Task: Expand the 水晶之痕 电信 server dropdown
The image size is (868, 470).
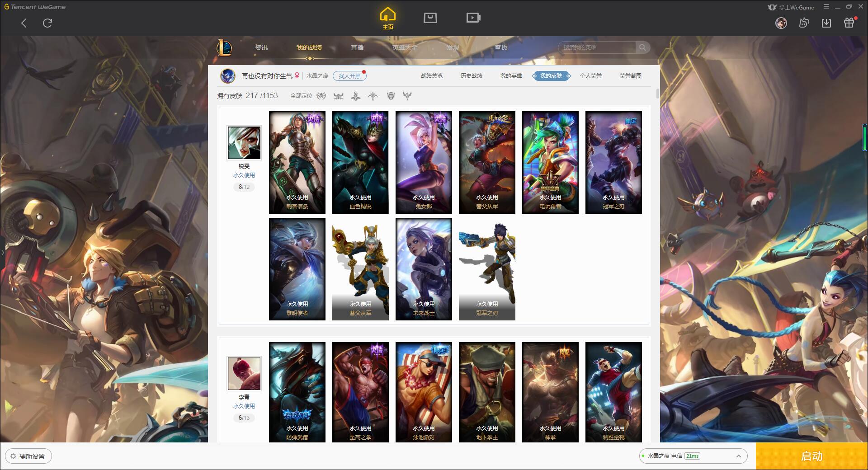Action: [x=693, y=456]
